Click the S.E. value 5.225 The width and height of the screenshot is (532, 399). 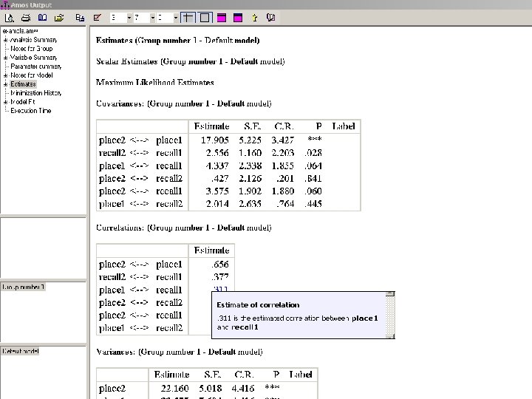250,140
